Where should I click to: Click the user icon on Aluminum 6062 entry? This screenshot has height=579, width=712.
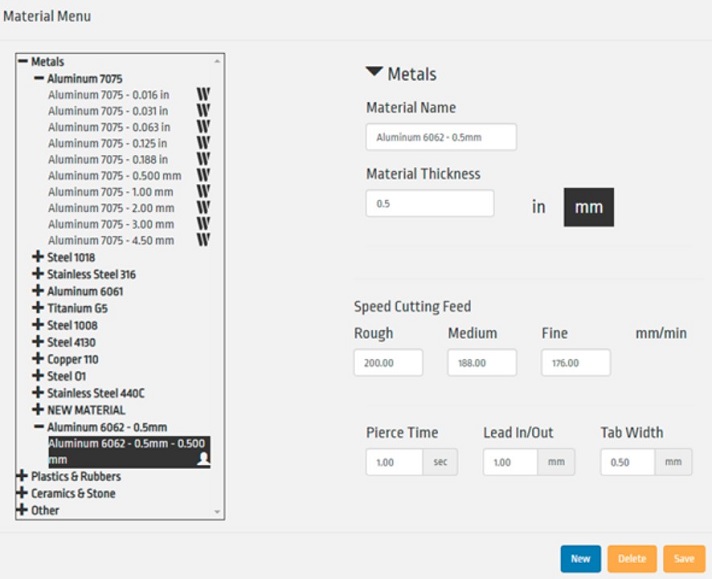(x=202, y=459)
